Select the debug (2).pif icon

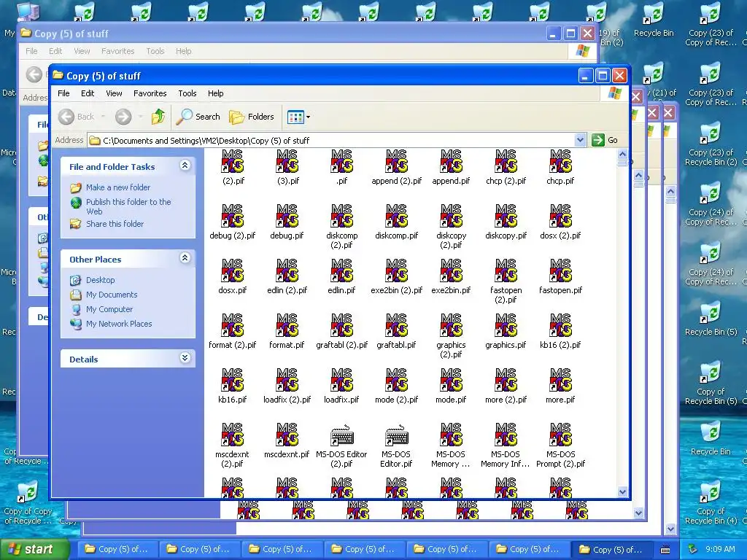[x=233, y=215]
